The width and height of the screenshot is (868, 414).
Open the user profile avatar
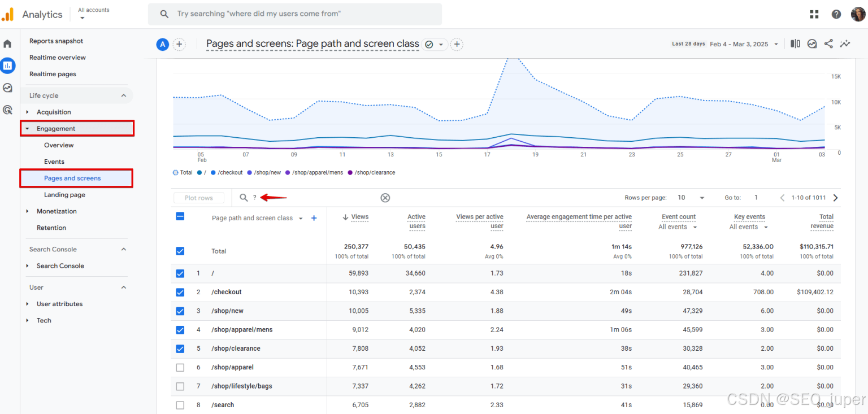[858, 14]
